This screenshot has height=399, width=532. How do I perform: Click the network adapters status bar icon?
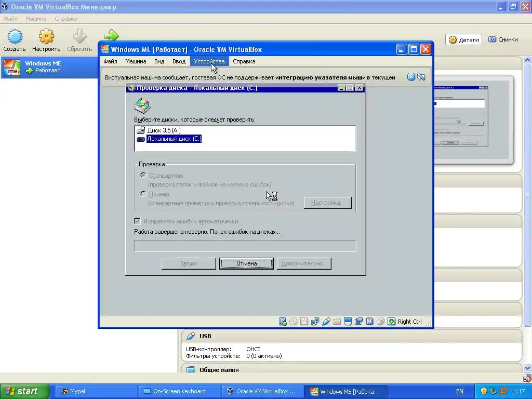pos(315,321)
